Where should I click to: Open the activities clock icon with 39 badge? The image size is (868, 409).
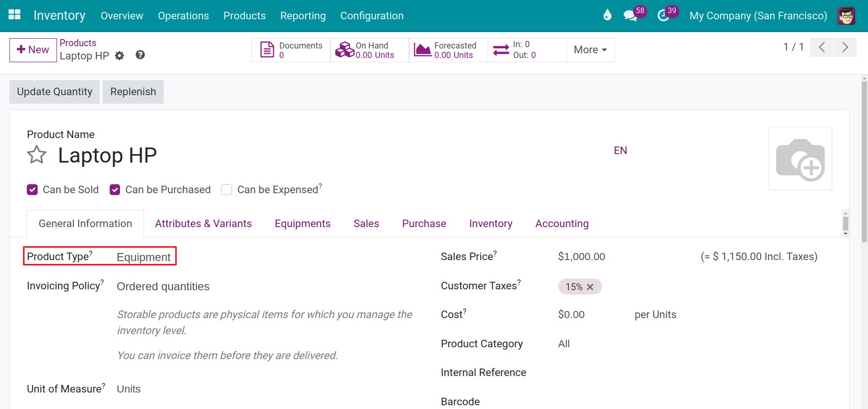(663, 16)
